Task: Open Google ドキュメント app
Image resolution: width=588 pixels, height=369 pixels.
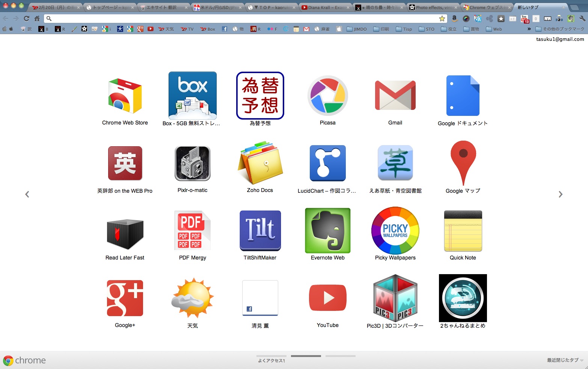Action: (x=463, y=96)
